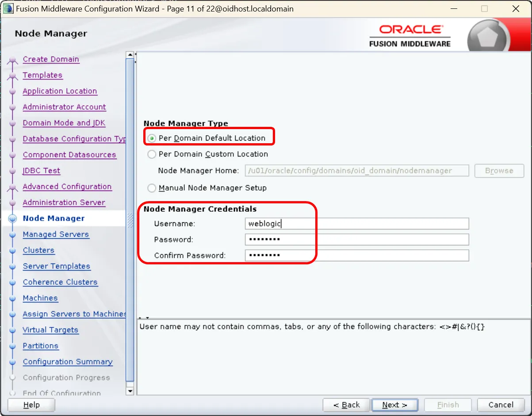Click the Advanced Configuration step marker icon
Viewport: 532px width, 416px height.
coord(13,188)
